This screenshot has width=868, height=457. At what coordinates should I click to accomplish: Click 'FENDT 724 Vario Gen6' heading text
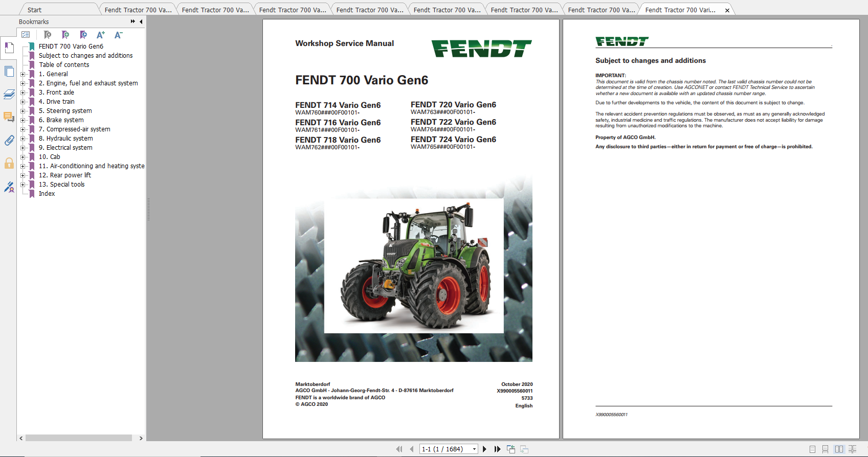pyautogui.click(x=453, y=140)
